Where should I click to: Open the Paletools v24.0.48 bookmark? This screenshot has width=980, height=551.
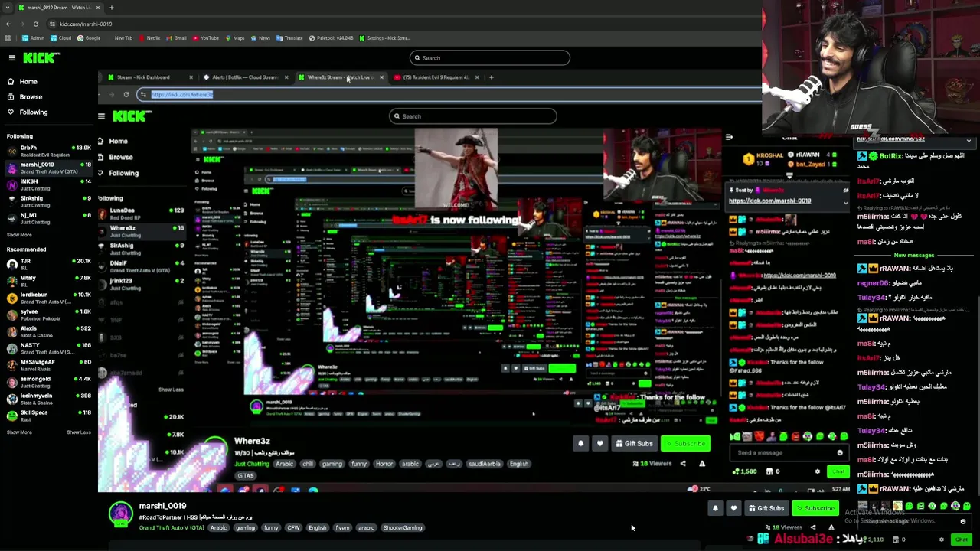(331, 38)
